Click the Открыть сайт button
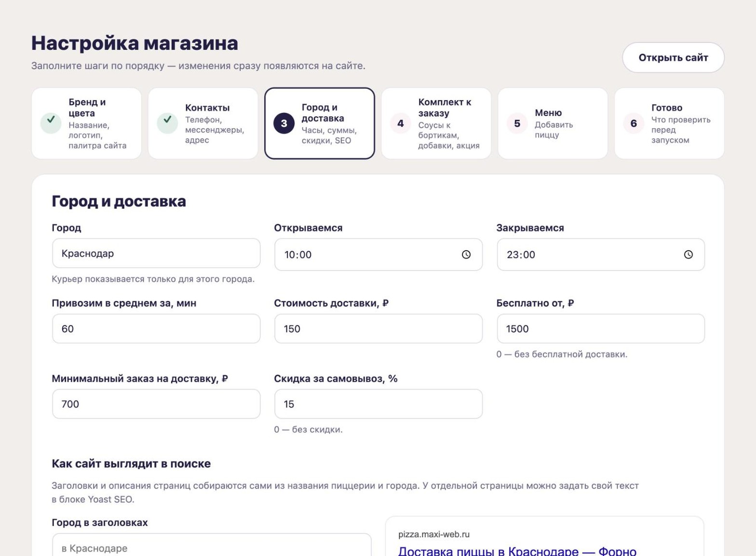 click(x=673, y=58)
